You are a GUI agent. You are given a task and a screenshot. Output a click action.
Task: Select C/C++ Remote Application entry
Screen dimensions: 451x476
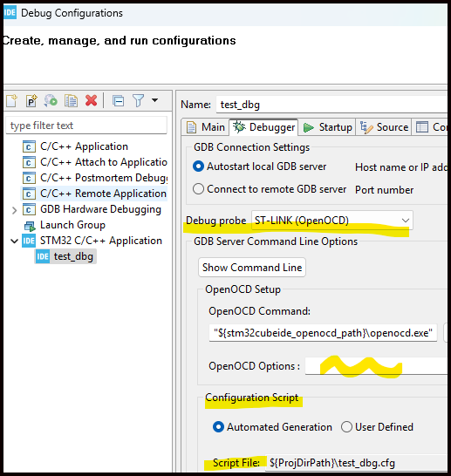pos(103,194)
